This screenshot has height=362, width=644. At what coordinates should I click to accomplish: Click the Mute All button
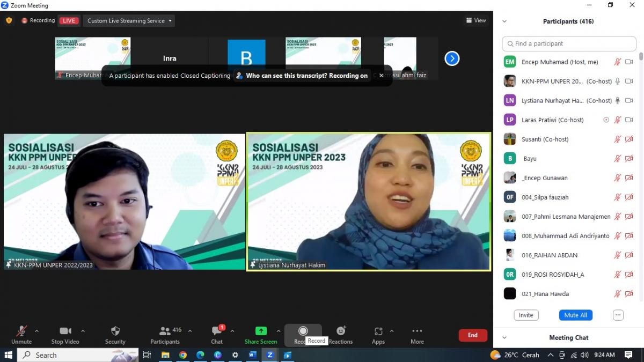tap(575, 315)
